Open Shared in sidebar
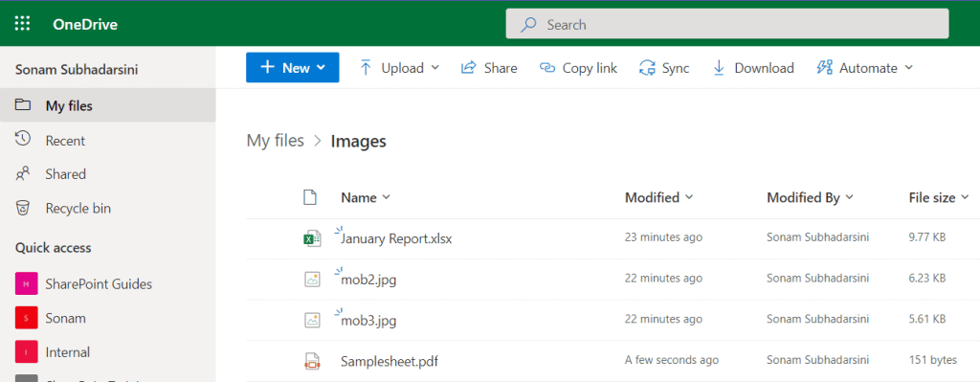The image size is (980, 382). (107, 174)
